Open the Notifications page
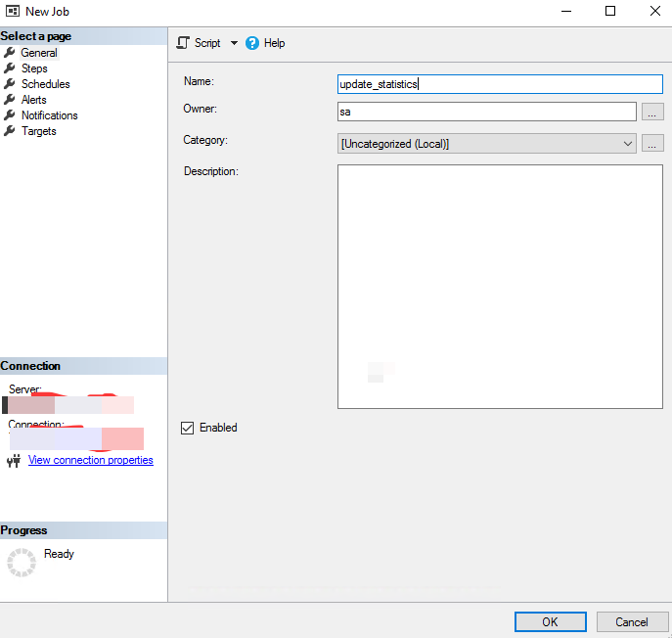 tap(49, 115)
